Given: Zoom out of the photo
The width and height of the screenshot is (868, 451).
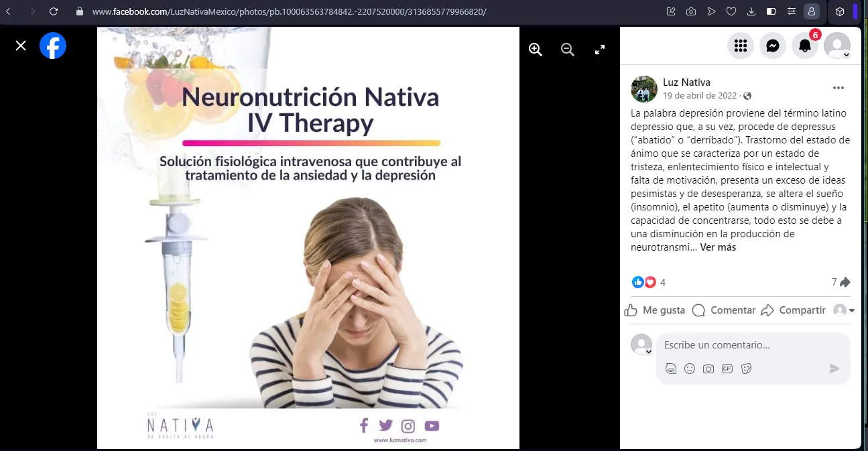Looking at the screenshot, I should pyautogui.click(x=568, y=50).
